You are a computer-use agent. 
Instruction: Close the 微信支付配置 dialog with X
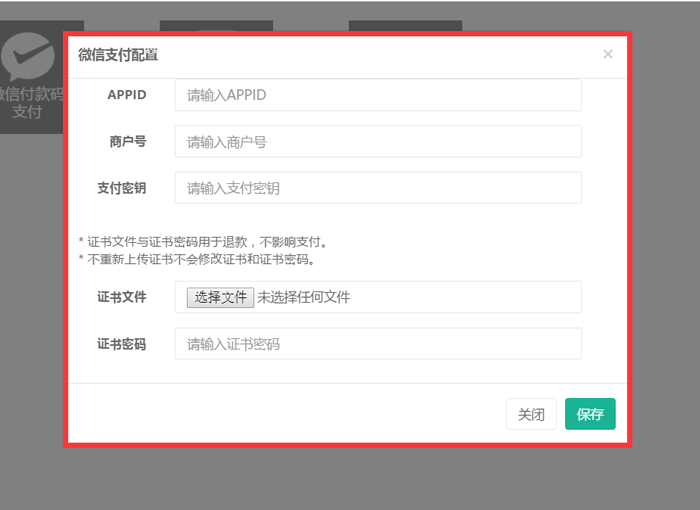click(608, 54)
